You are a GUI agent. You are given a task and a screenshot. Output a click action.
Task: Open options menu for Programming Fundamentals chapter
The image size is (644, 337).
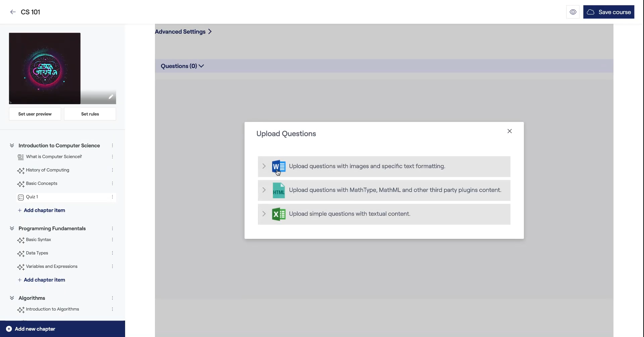click(x=112, y=228)
